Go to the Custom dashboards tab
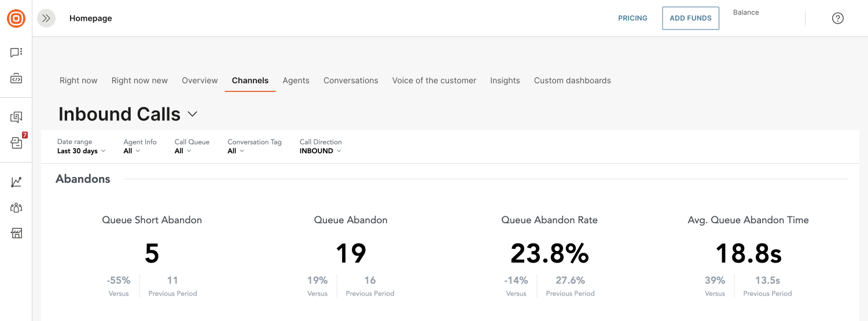Image resolution: width=868 pixels, height=321 pixels. point(572,80)
